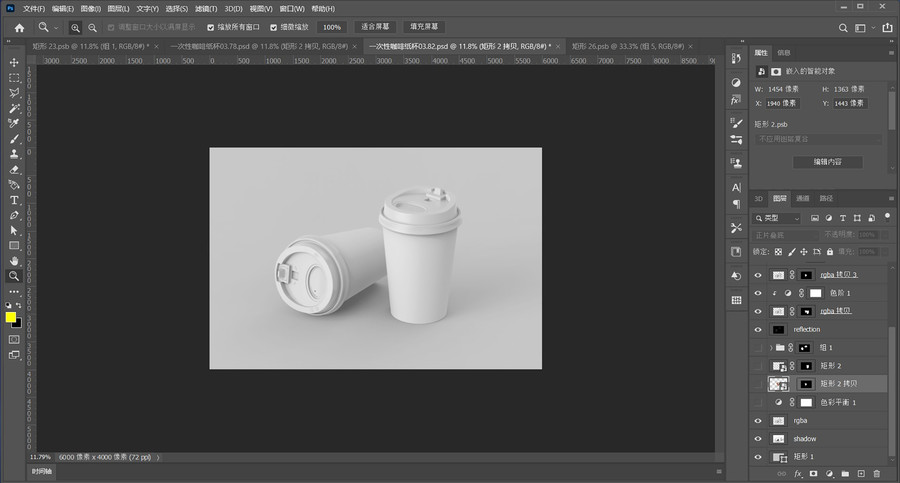Expand the status bar info arrow
900x483 pixels.
tap(158, 458)
